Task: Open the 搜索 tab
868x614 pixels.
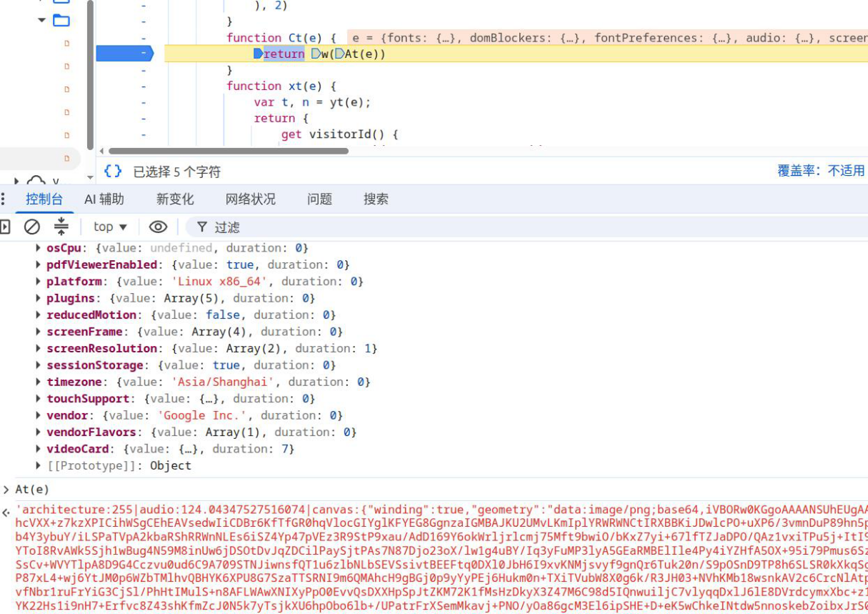Action: point(376,199)
